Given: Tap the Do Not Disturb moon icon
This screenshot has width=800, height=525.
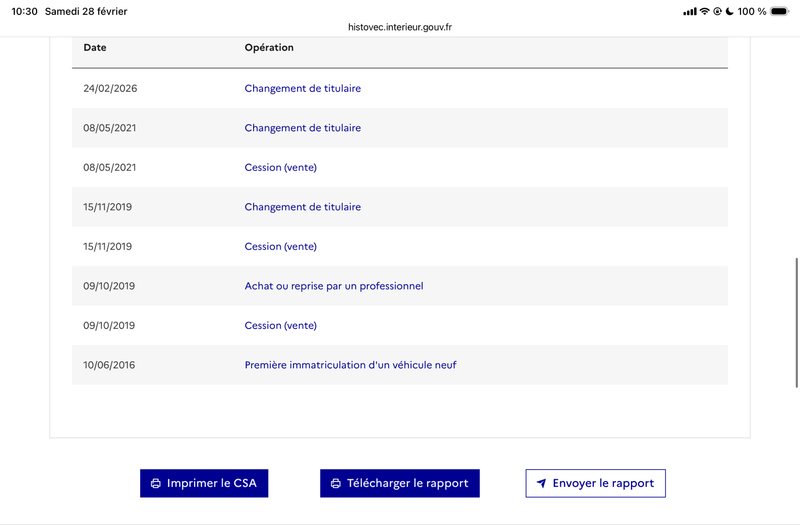Looking at the screenshot, I should [x=730, y=11].
